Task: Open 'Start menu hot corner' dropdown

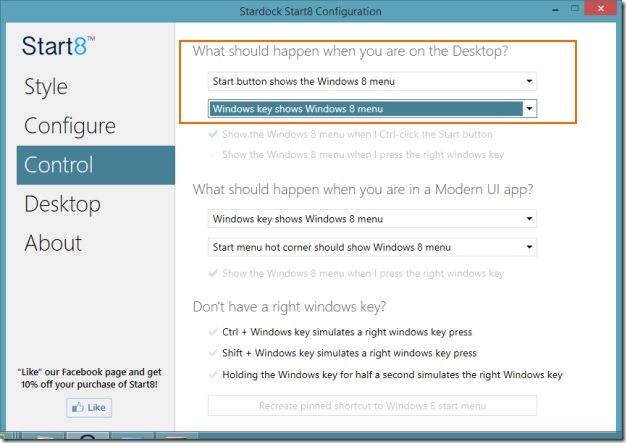Action: (x=372, y=247)
